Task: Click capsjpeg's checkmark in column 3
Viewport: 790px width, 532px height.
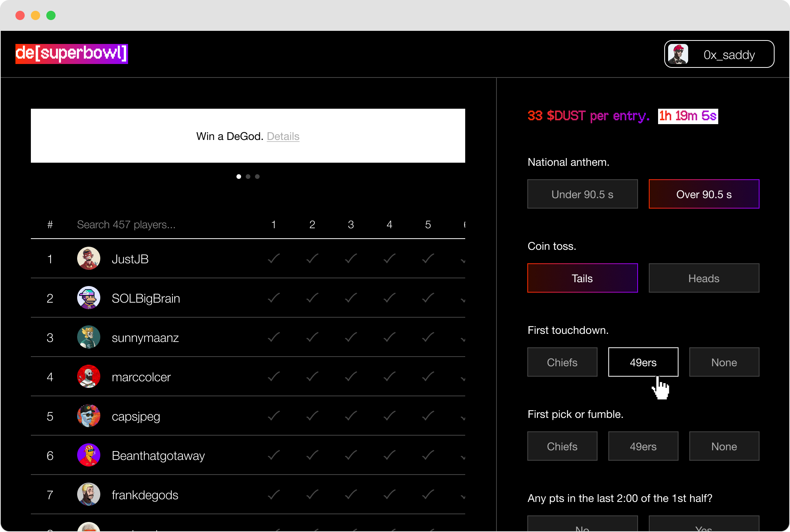Action: click(351, 416)
